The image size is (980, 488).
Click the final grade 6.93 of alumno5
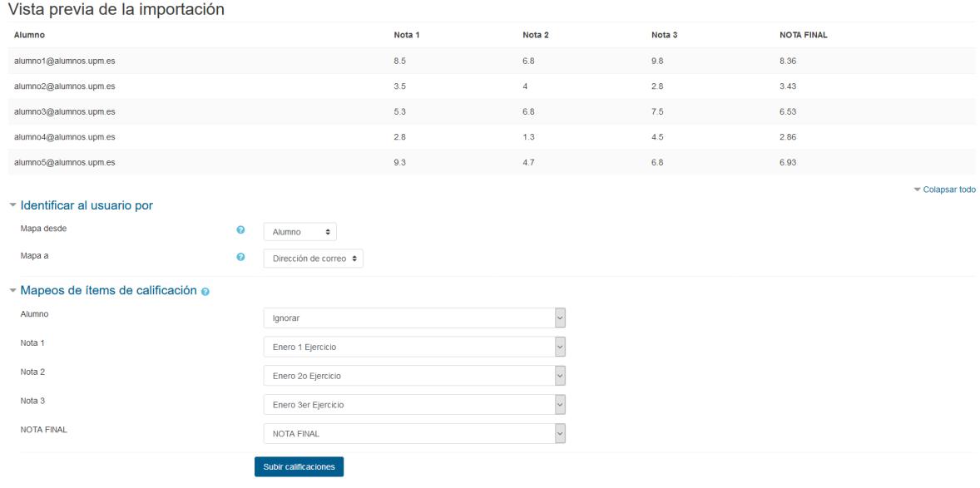[788, 162]
